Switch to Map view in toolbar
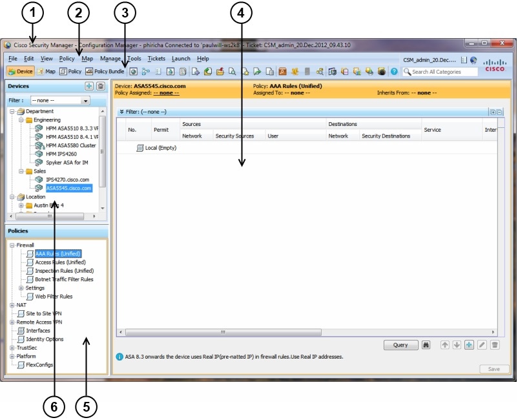529x420 pixels. (x=47, y=72)
